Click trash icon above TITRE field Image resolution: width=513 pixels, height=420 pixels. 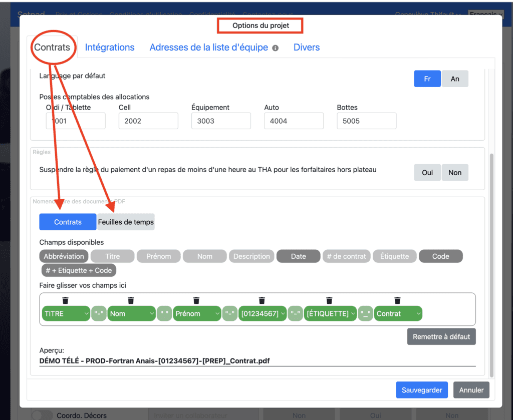[65, 300]
